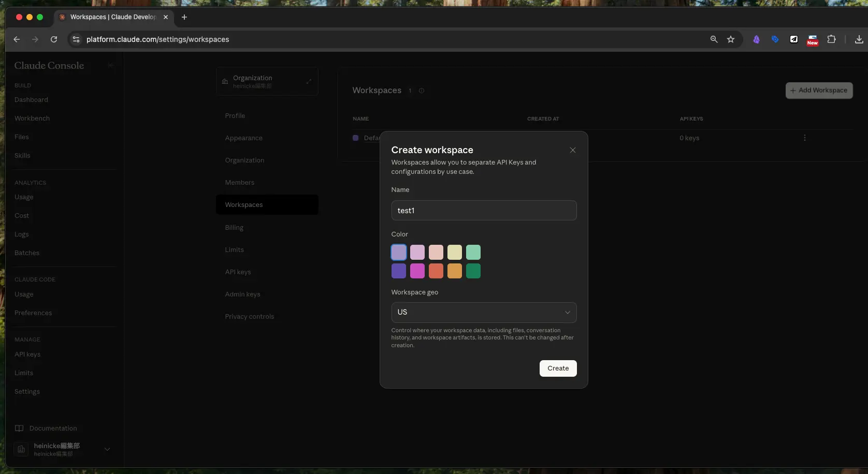Expand the Organization selector
868x474 pixels.
(267, 82)
